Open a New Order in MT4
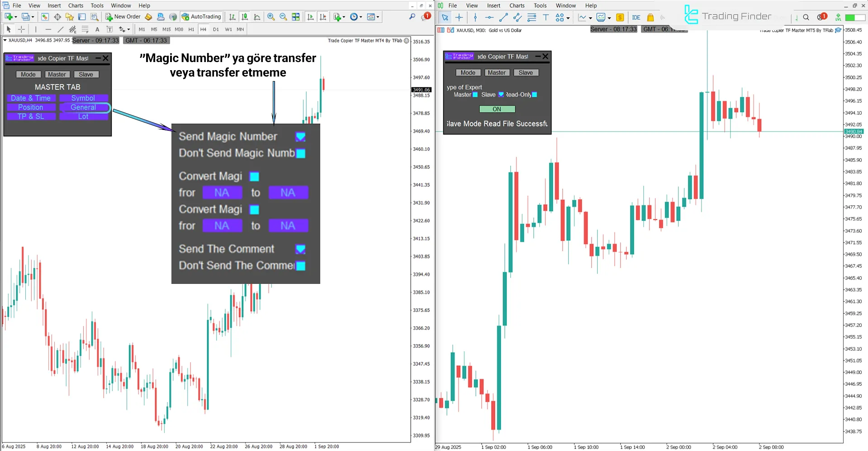868x451 pixels. (122, 16)
